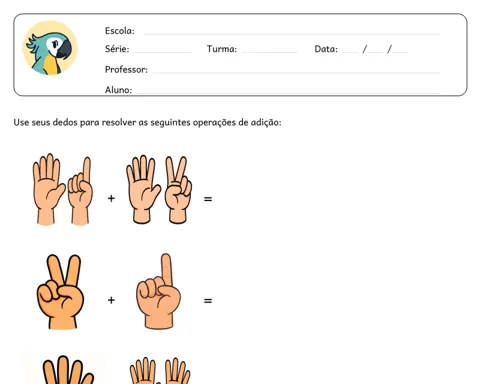The height and width of the screenshot is (384, 480).
Task: Click the plus sign in first addition
Action: (x=111, y=198)
